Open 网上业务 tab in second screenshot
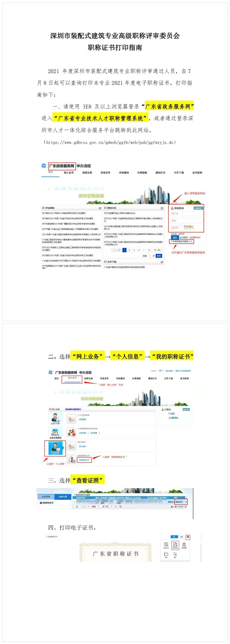 tap(72, 378)
